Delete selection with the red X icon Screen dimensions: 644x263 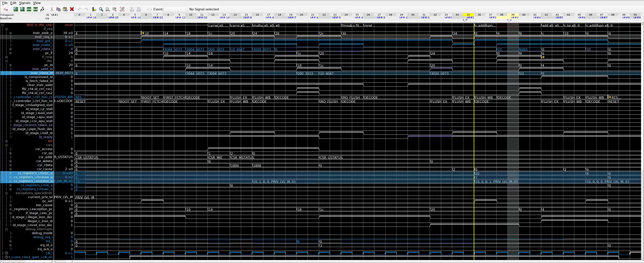[x=72, y=9]
